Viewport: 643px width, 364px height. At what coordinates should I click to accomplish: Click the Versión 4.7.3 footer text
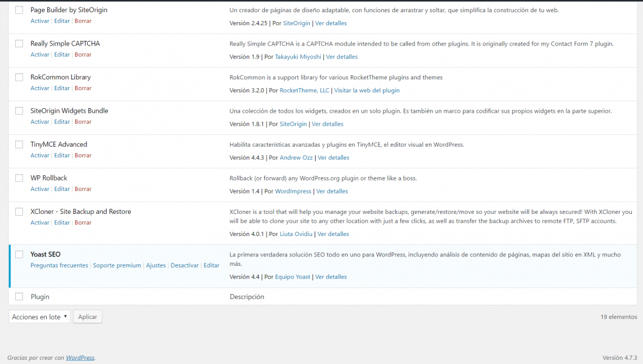click(x=620, y=358)
